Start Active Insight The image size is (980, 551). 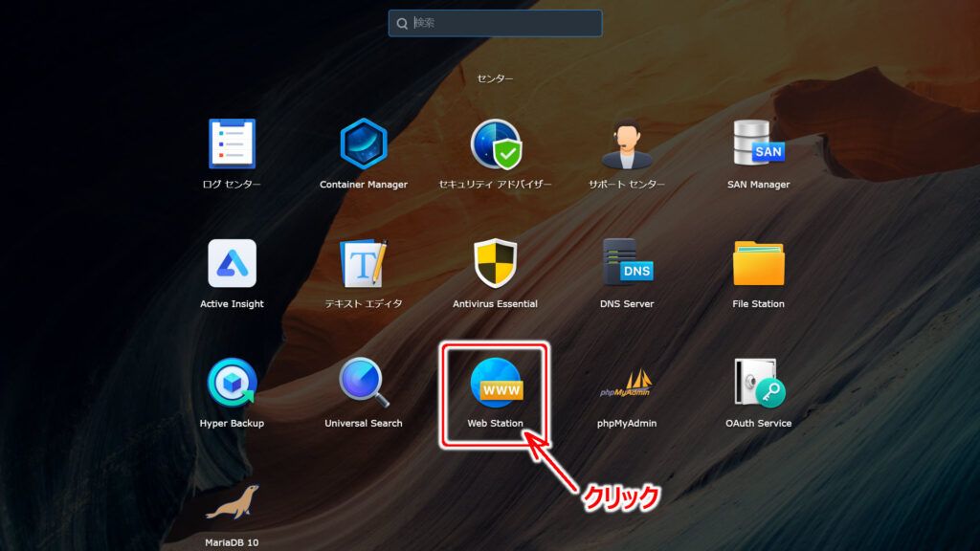tap(232, 265)
